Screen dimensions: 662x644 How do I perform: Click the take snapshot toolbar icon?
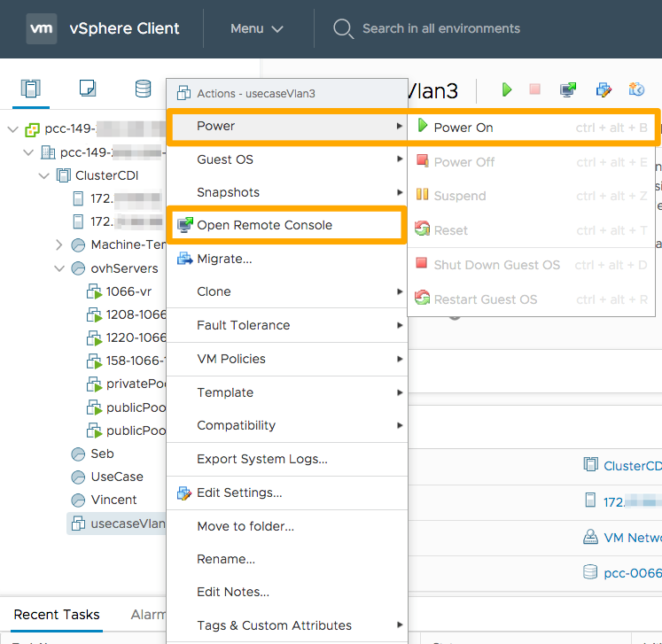coord(636,89)
